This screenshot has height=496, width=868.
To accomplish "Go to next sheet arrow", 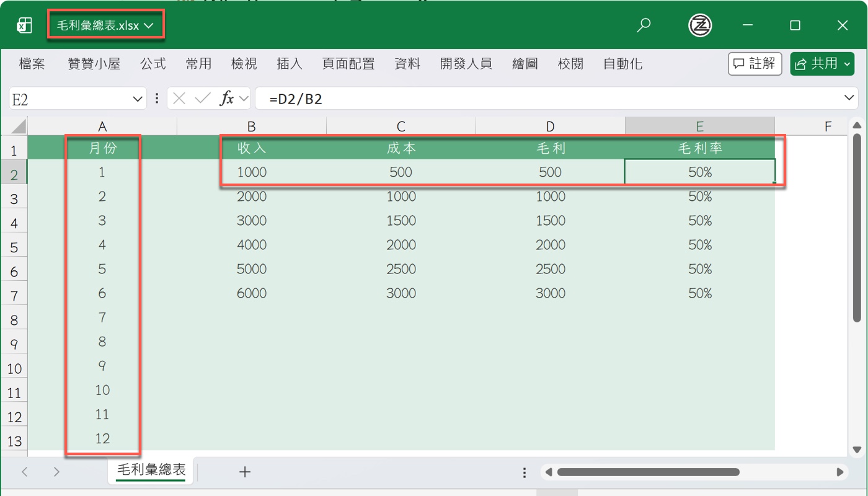I will pyautogui.click(x=56, y=472).
